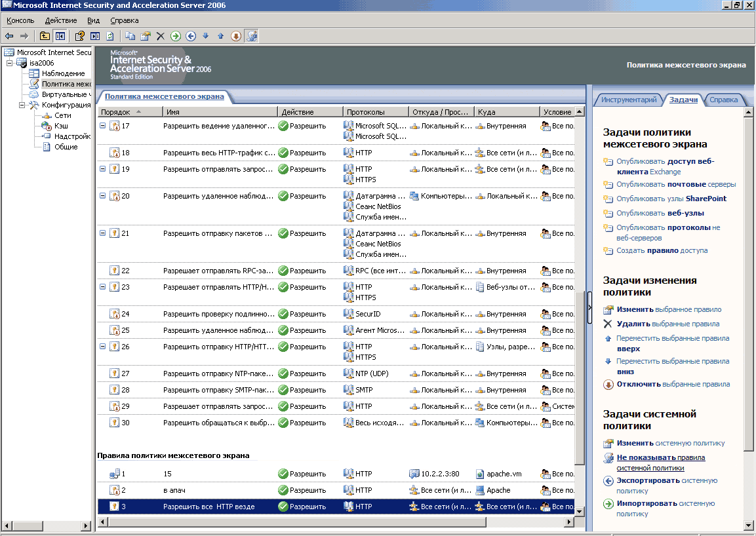Click the blue left-arrow export toolbar icon
This screenshot has height=536, width=756.
[x=191, y=36]
